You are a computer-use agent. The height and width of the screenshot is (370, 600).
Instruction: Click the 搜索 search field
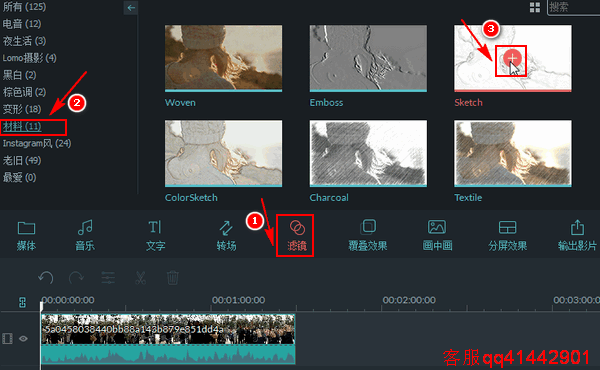573,7
